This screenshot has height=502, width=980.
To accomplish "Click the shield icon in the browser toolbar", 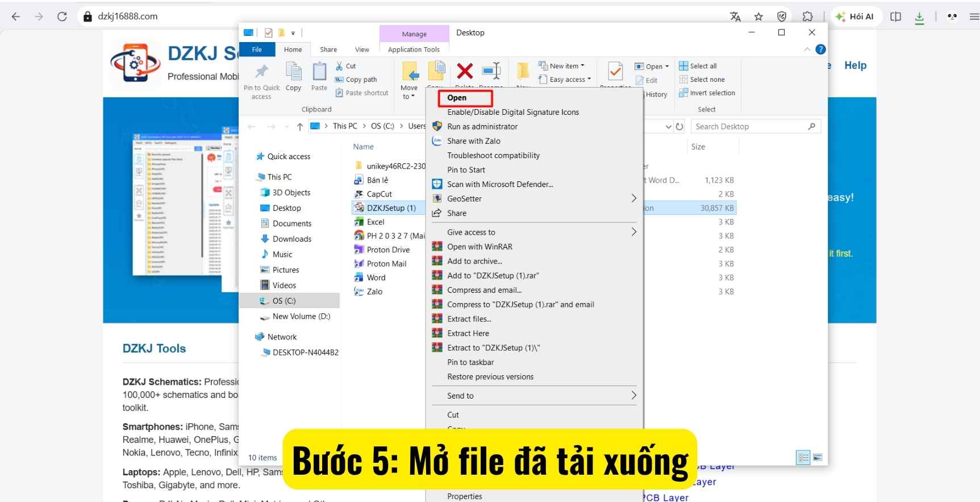I will pyautogui.click(x=782, y=16).
